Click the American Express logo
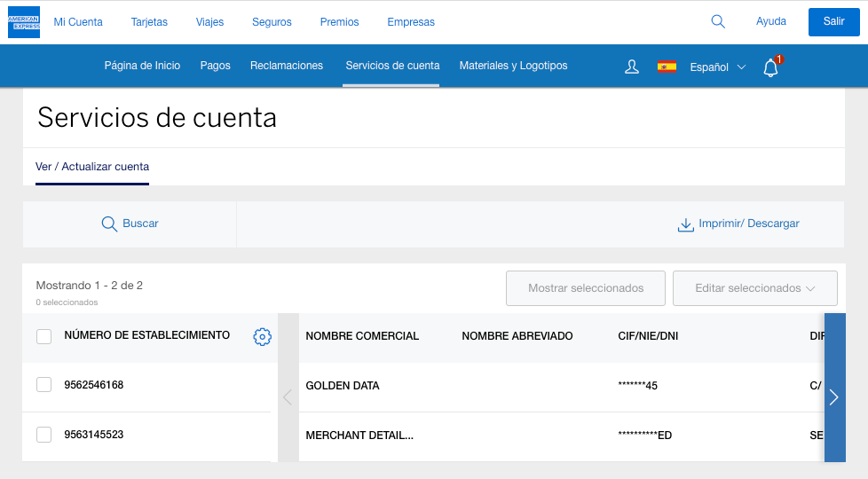 [x=24, y=22]
